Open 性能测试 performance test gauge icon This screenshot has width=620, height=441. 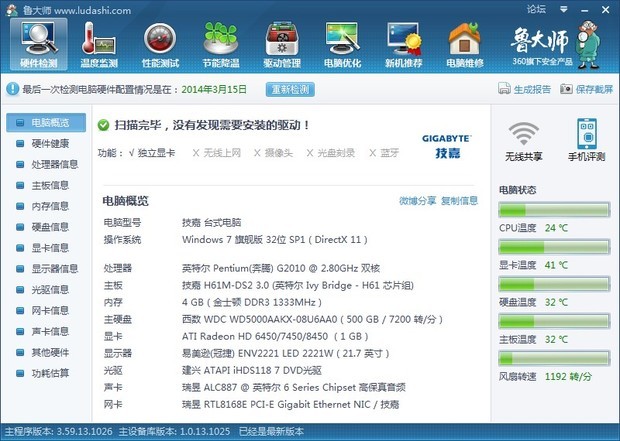pos(160,44)
